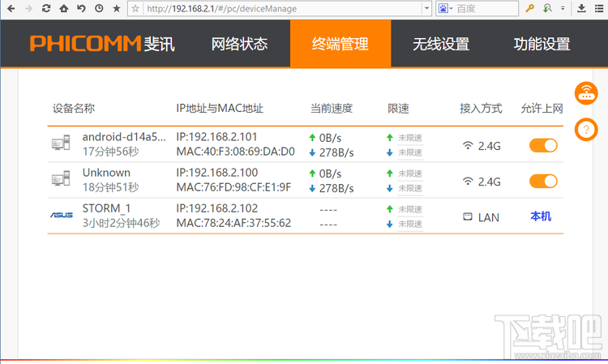Screen dimensions: 608x364
Task: Click the 当前速度 column header
Action: pyautogui.click(x=332, y=108)
